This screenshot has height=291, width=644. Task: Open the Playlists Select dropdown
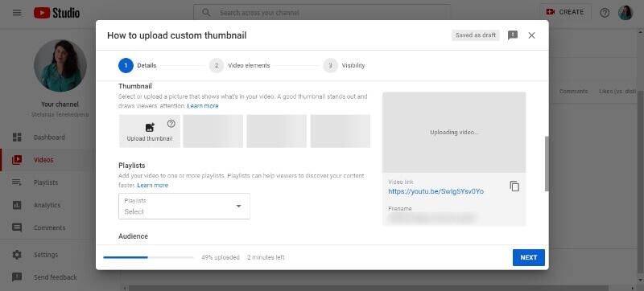pos(184,206)
